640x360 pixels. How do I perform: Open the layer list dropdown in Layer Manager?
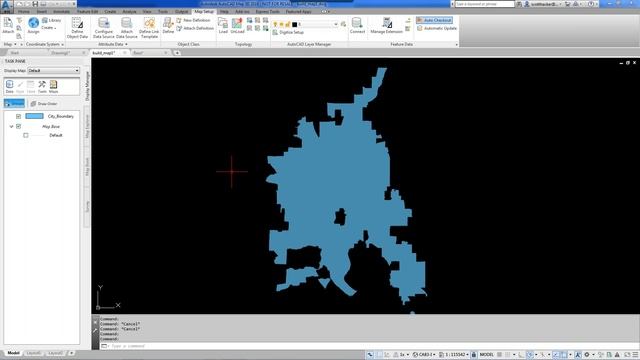pos(336,24)
